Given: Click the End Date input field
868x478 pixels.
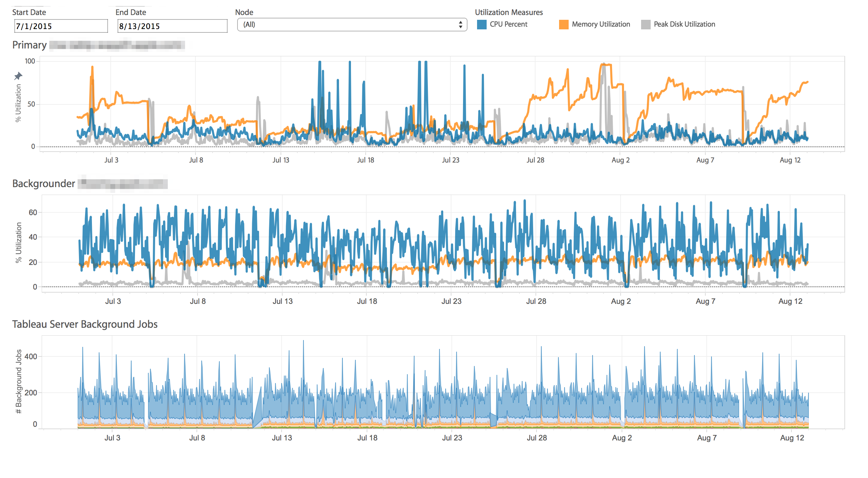Looking at the screenshot, I should click(x=172, y=26).
